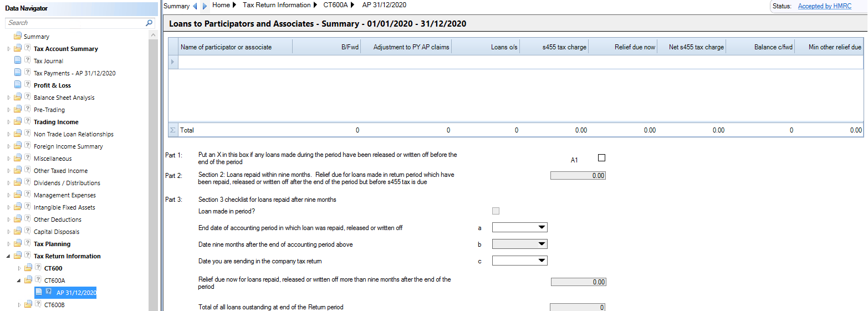868x311 pixels.
Task: Click the search magnifier icon in Data Navigator
Action: click(149, 23)
